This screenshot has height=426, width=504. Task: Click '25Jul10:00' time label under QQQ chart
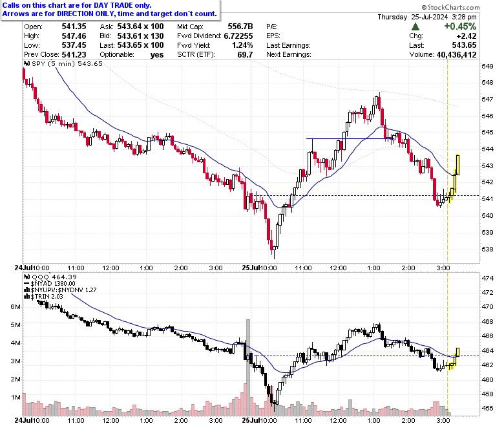pos(259,420)
